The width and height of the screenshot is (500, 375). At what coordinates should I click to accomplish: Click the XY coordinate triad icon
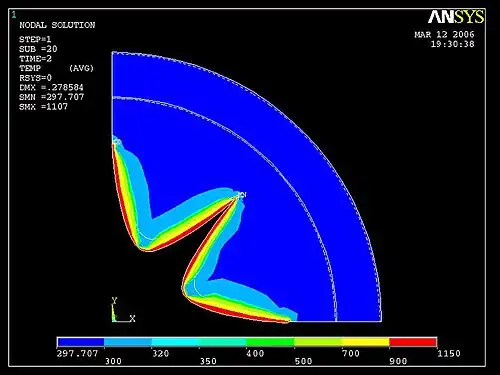coord(123,310)
